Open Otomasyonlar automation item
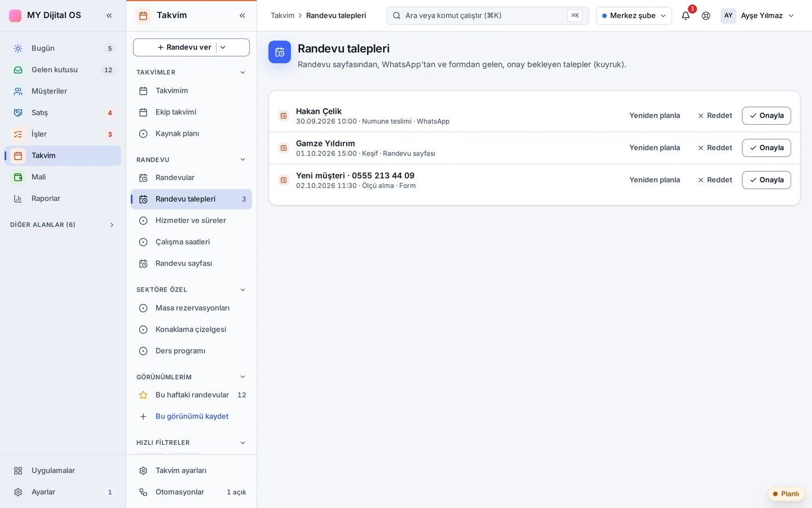The height and width of the screenshot is (508, 812). click(191, 492)
